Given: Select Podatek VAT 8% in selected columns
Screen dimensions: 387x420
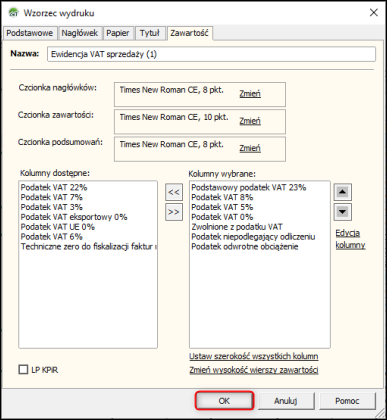Looking at the screenshot, I should (x=260, y=197).
